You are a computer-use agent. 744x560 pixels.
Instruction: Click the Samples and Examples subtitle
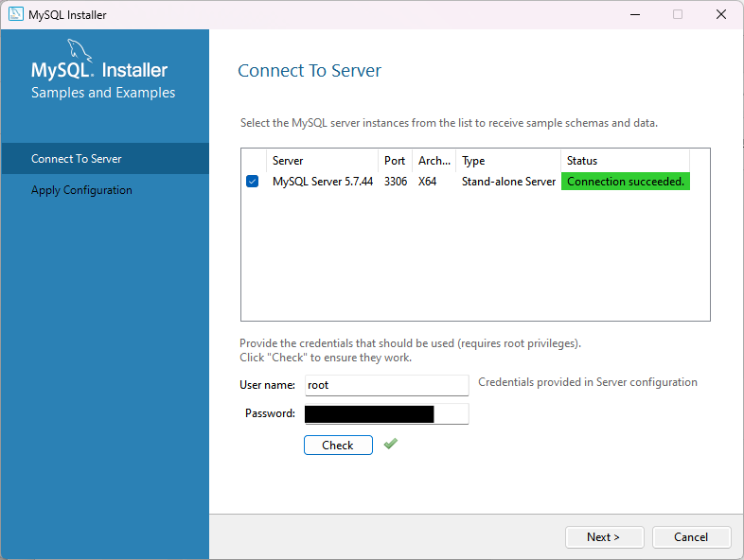103,93
